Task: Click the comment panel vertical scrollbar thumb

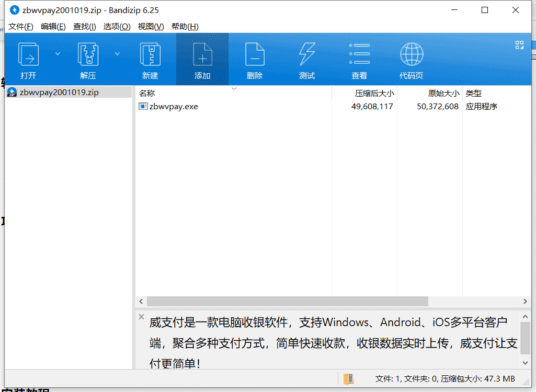Action: tap(526, 338)
